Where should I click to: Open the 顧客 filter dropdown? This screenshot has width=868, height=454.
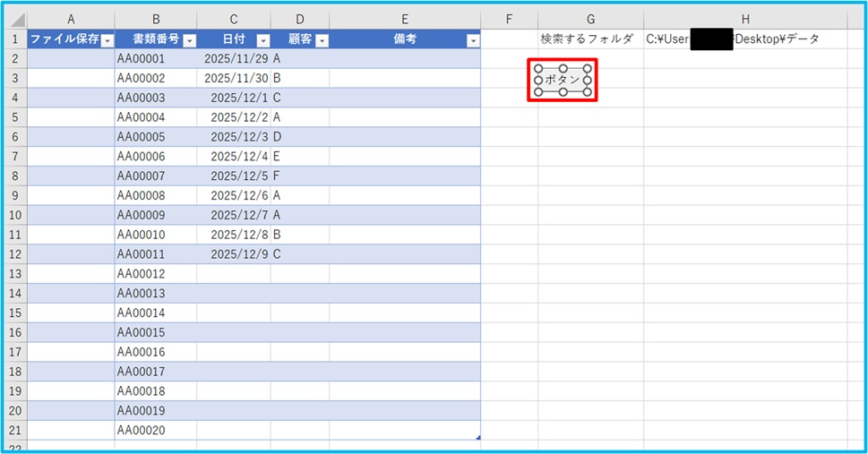(x=322, y=40)
